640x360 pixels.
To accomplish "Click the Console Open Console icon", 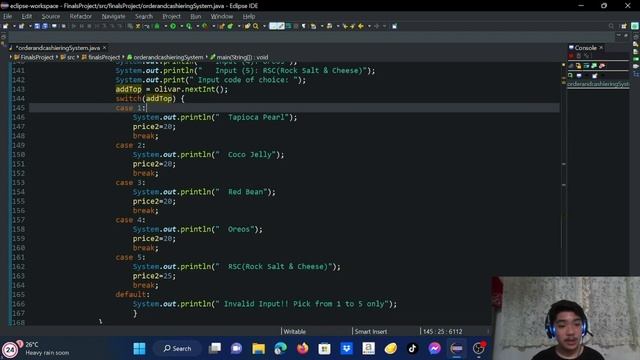I will tap(595, 76).
